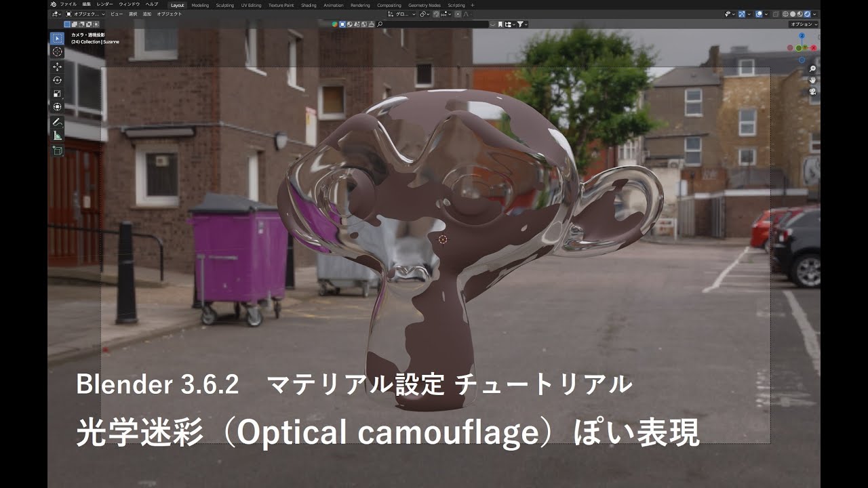
Task: Select the Scale tool
Action: (57, 94)
